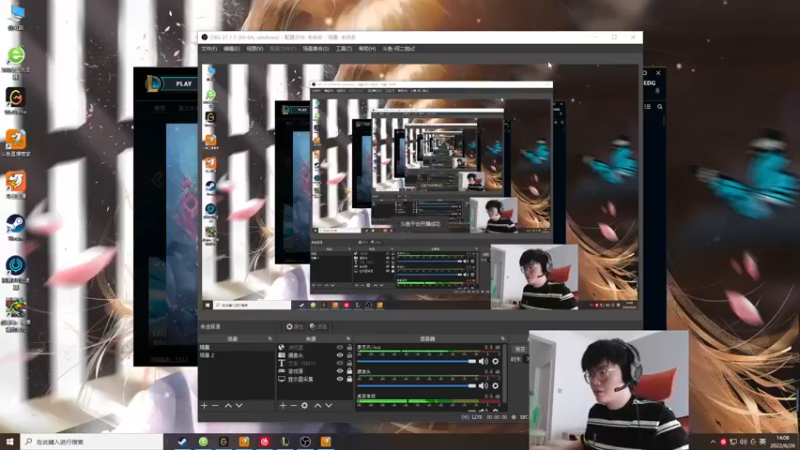Switch to OBS Studio on the taskbar

(305, 442)
